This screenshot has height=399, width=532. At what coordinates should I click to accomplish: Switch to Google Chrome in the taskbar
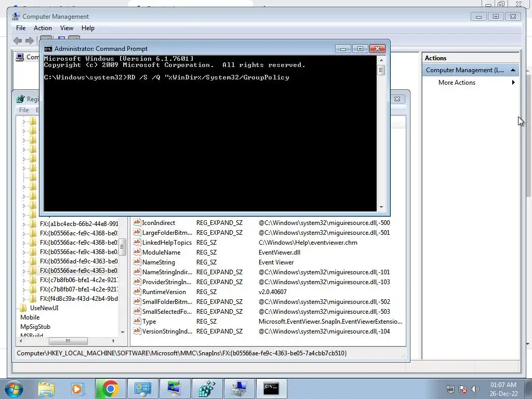pyautogui.click(x=110, y=389)
